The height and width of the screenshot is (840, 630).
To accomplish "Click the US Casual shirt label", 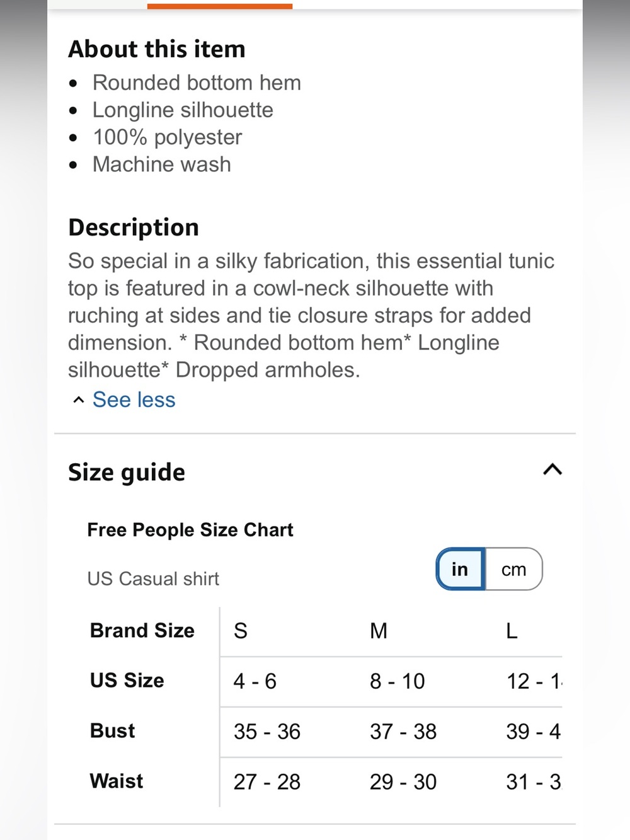I will coord(153,578).
